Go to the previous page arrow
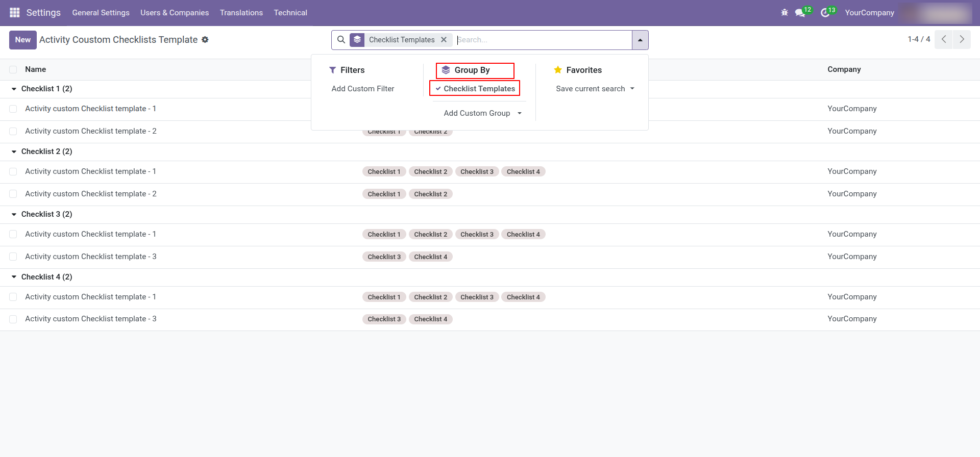 tap(944, 39)
